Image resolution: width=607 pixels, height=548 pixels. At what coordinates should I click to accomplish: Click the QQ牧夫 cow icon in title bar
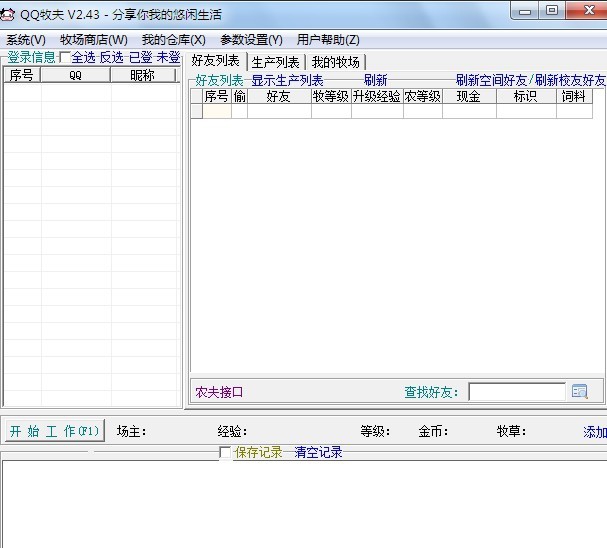[7, 15]
